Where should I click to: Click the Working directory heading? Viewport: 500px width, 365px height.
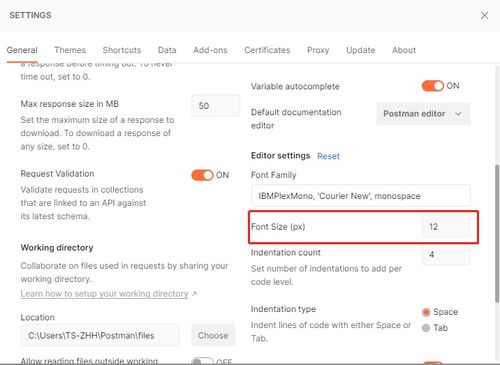pyautogui.click(x=57, y=248)
